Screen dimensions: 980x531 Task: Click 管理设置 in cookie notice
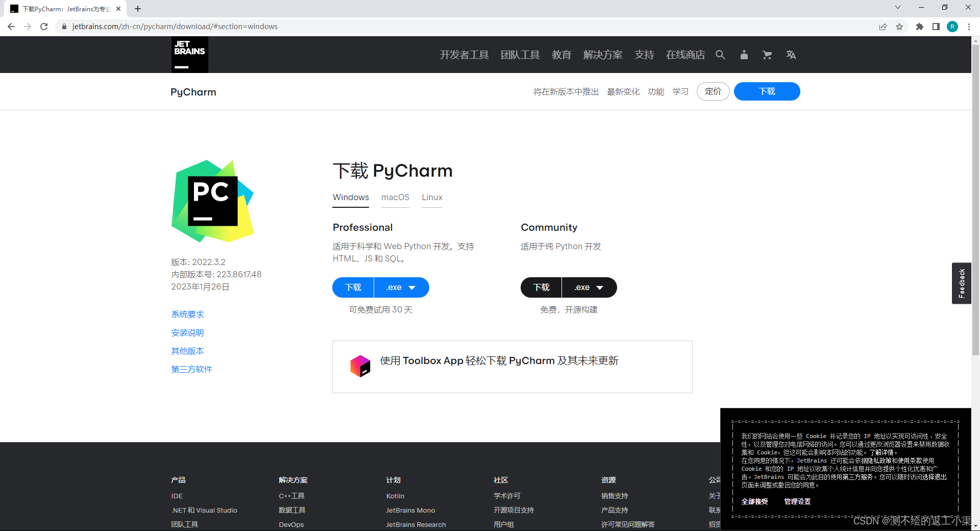(797, 502)
